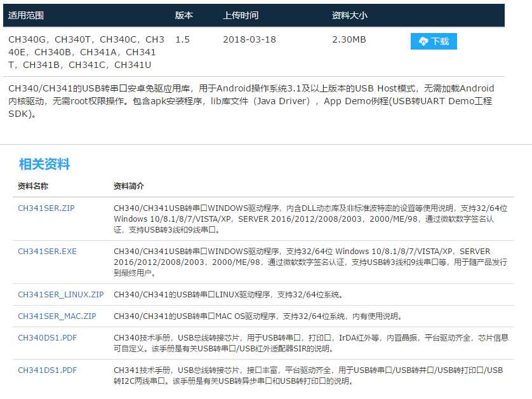
Task: Open the CH341SER_LINUX.ZIP link
Action: click(x=61, y=294)
